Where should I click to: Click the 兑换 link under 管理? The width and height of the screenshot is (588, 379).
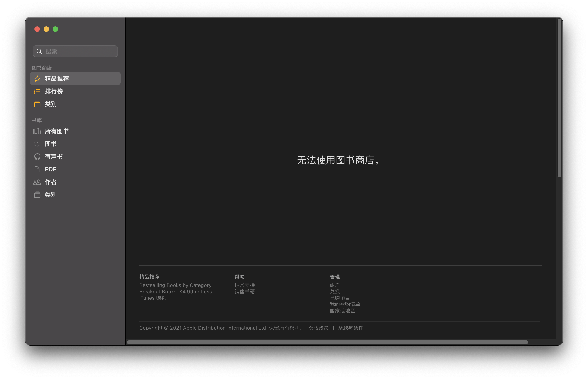click(x=335, y=292)
